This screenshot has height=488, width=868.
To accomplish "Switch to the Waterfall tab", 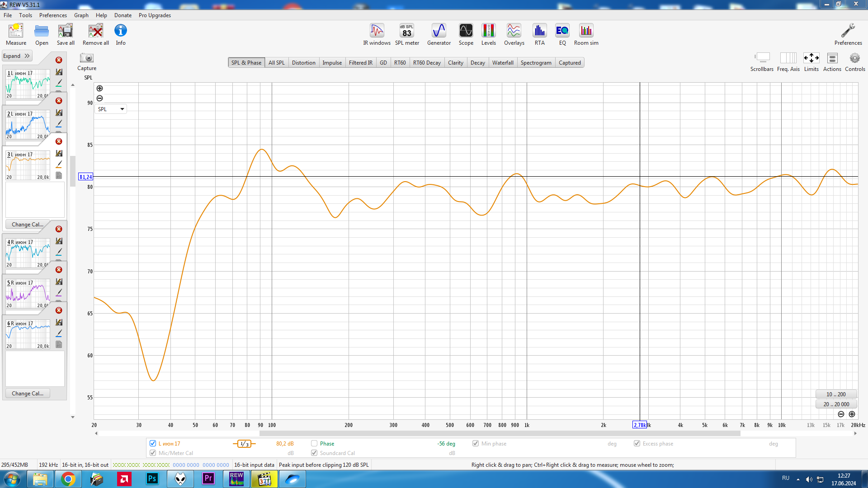I will pos(502,63).
